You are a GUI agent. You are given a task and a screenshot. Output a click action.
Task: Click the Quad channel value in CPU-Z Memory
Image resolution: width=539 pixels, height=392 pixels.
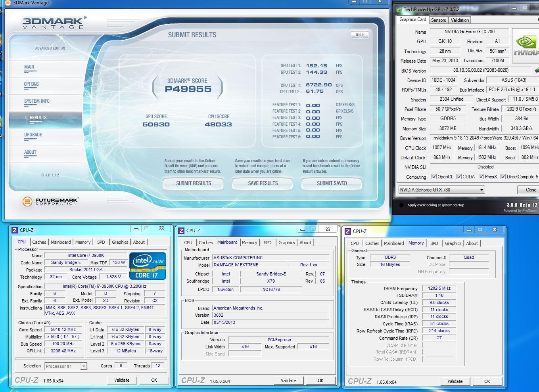click(x=468, y=257)
